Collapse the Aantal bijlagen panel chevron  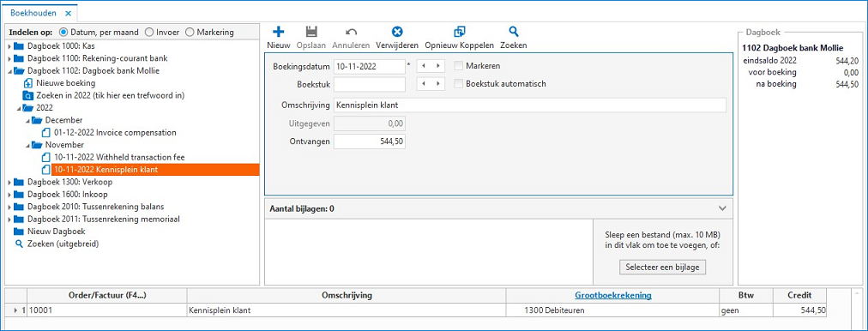coord(721,208)
